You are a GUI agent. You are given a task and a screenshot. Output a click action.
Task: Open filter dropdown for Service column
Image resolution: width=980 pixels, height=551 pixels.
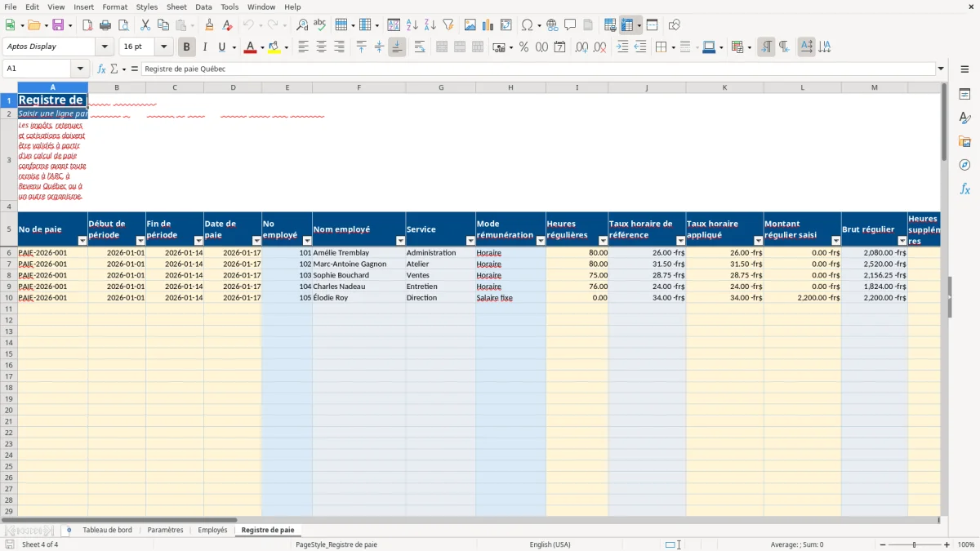470,241
